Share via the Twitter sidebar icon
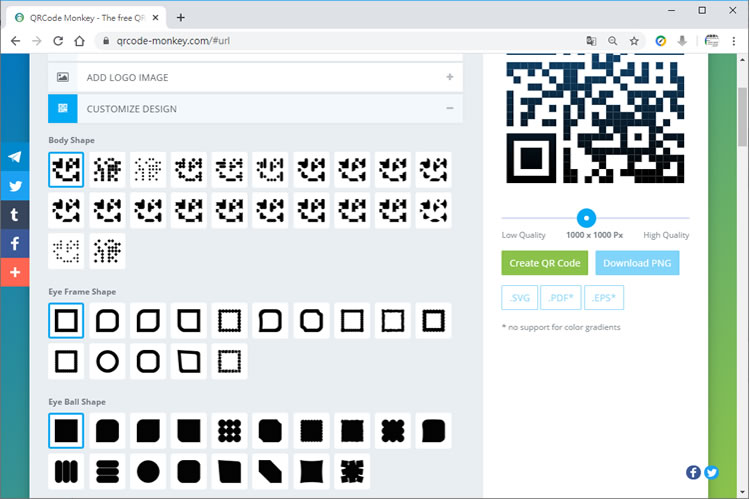 click(x=15, y=186)
